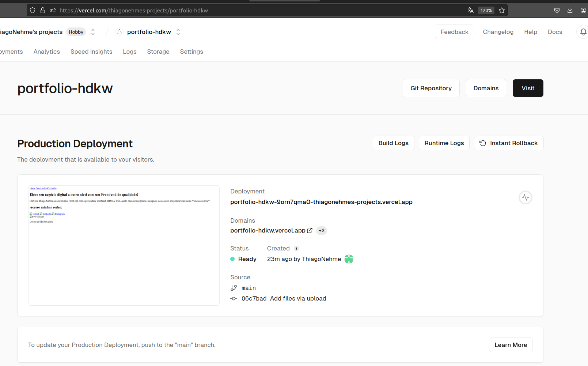Open the Pocket save icon

557,10
